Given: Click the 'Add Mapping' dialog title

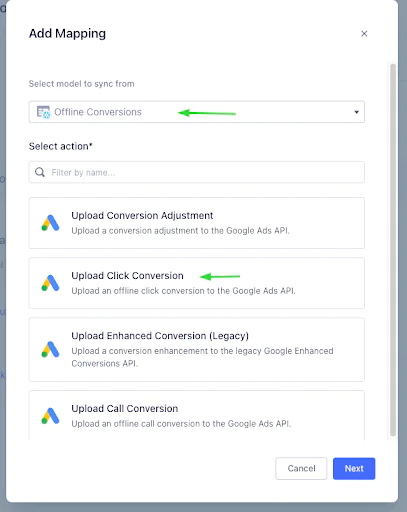Looking at the screenshot, I should [67, 33].
